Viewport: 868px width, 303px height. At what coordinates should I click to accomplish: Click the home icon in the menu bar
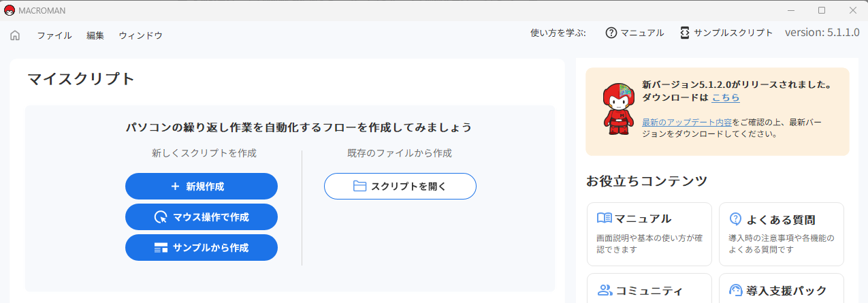point(15,35)
